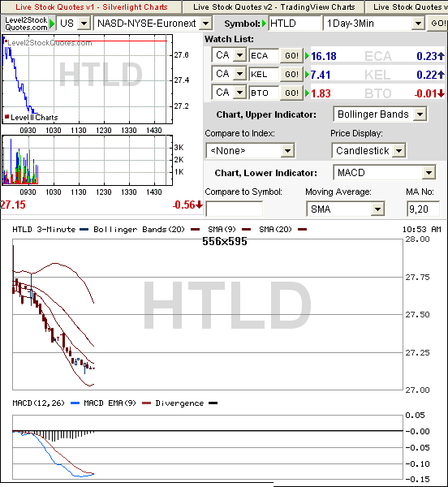Click the Level II Charts legend label

click(x=34, y=118)
